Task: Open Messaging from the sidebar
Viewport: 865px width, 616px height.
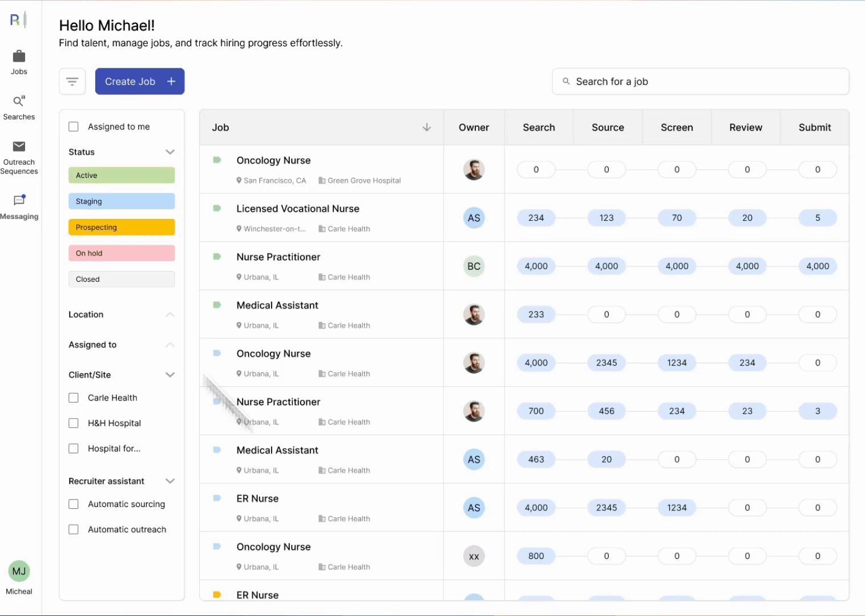Action: 19,205
